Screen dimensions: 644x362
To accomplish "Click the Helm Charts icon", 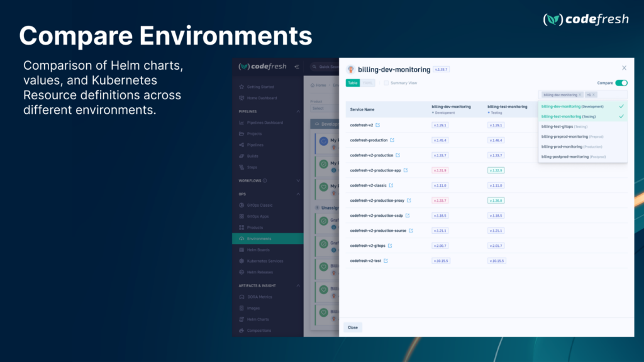I will pyautogui.click(x=241, y=319).
